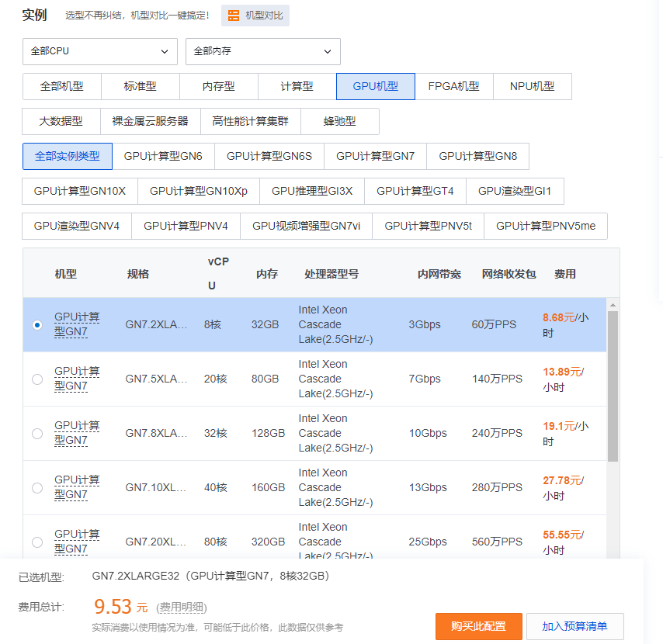Click the 8.68元/小时 price cell
663x644 pixels.
pyautogui.click(x=566, y=325)
